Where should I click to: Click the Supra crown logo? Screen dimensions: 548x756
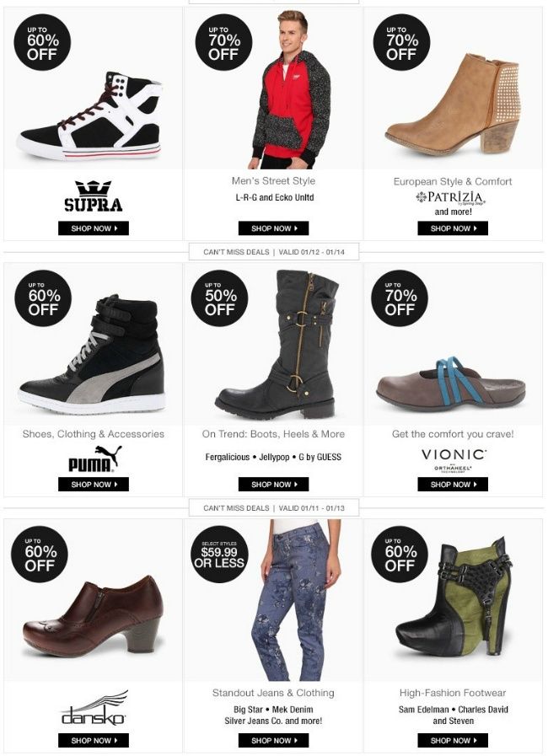tap(93, 196)
